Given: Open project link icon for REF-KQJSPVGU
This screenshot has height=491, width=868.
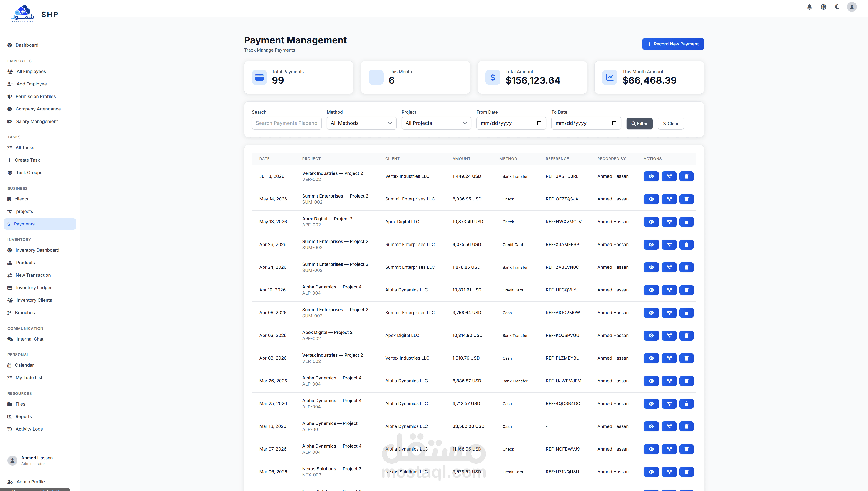Looking at the screenshot, I should coord(669,336).
